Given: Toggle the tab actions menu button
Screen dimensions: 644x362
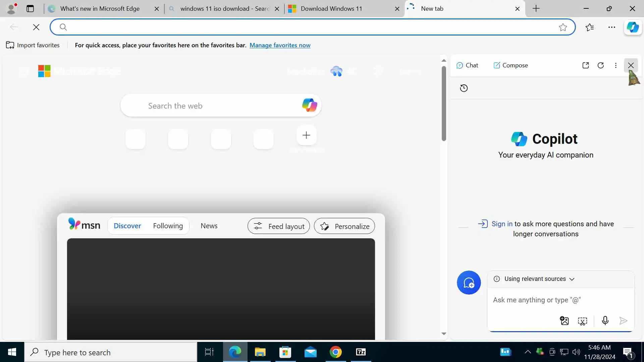Looking at the screenshot, I should tap(30, 9).
